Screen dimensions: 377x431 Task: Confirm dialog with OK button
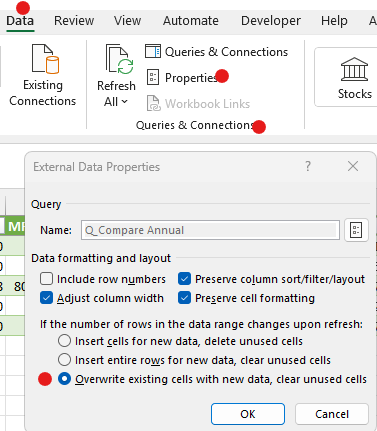point(248,414)
